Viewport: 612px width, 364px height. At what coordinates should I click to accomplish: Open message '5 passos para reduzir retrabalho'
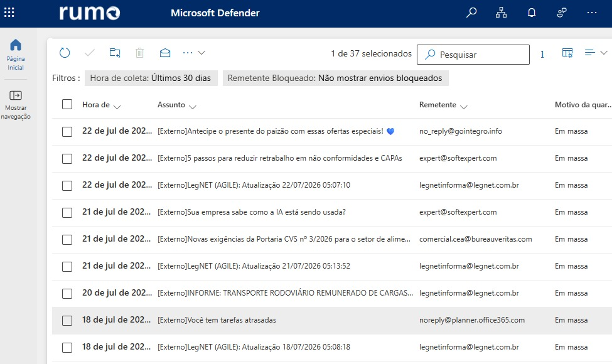point(279,158)
